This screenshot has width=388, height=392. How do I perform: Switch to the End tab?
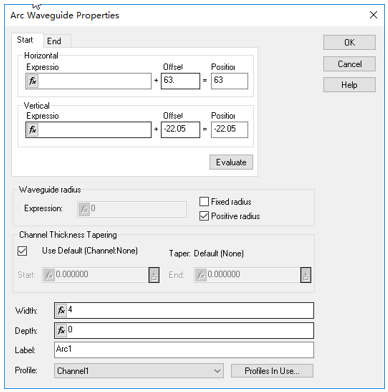coord(55,41)
